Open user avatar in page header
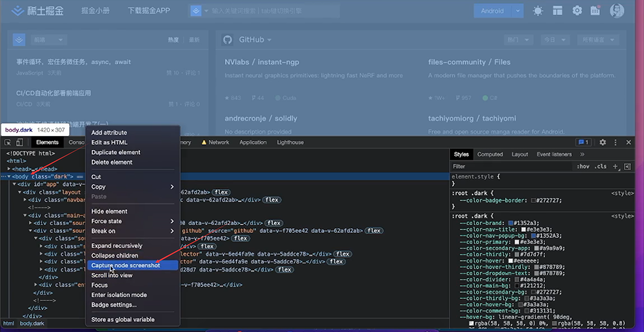 (x=617, y=10)
